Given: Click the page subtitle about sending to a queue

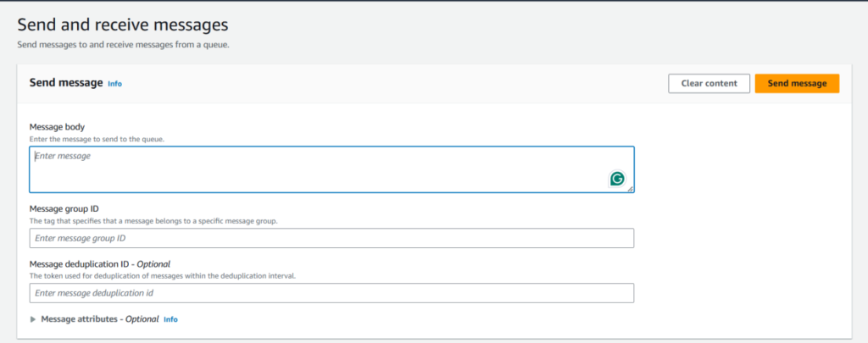Looking at the screenshot, I should pyautogui.click(x=124, y=44).
